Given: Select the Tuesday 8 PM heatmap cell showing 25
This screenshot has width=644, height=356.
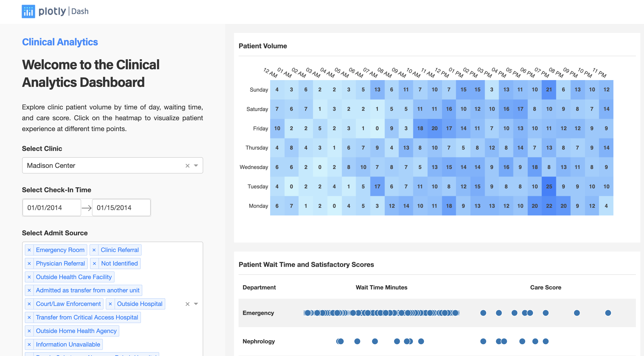Looking at the screenshot, I should [x=549, y=186].
